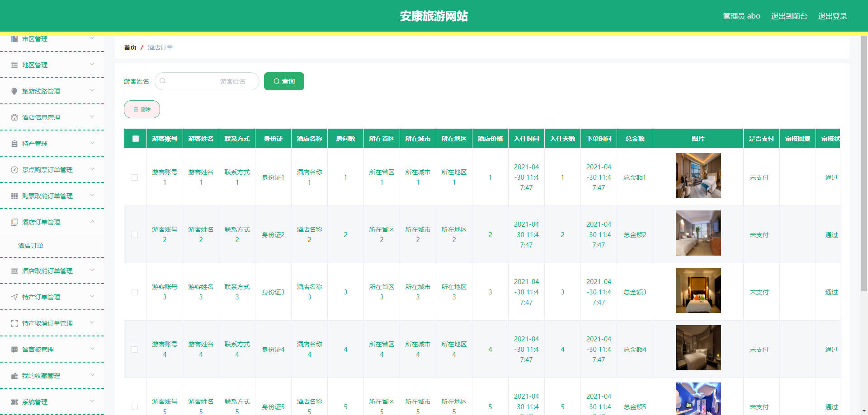868x415 pixels.
Task: Expand 景点购票订单管理 with its chevron
Action: [x=92, y=169]
